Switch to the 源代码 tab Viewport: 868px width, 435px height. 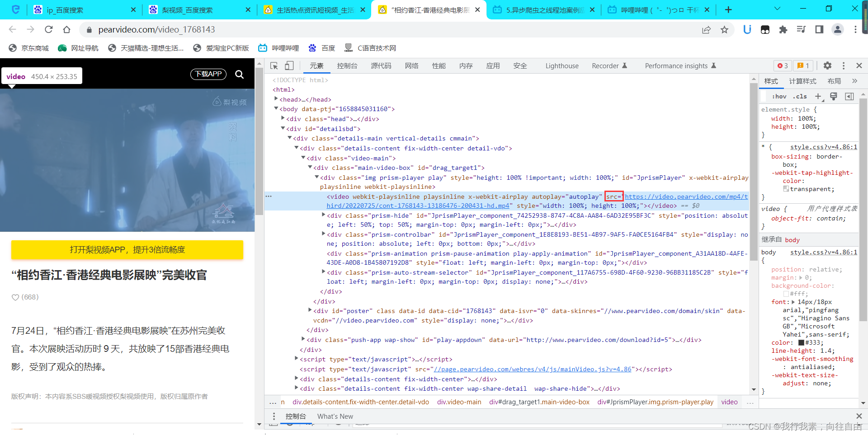tap(381, 66)
